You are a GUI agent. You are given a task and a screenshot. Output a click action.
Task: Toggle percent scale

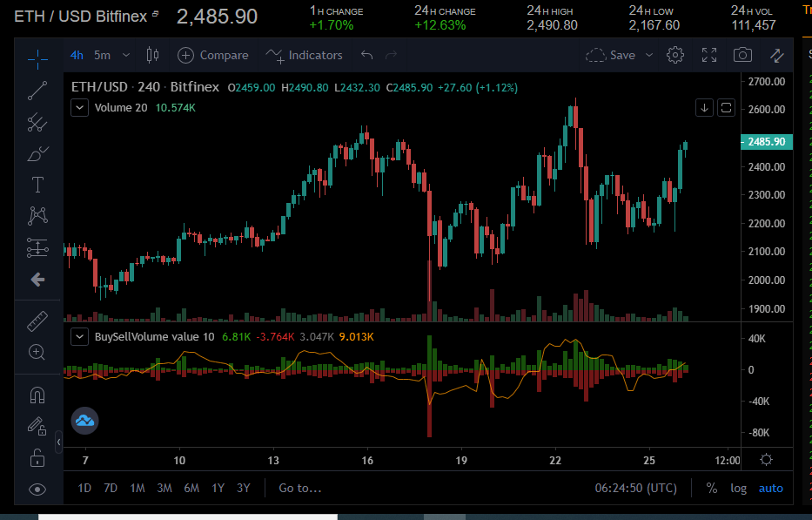(x=712, y=489)
